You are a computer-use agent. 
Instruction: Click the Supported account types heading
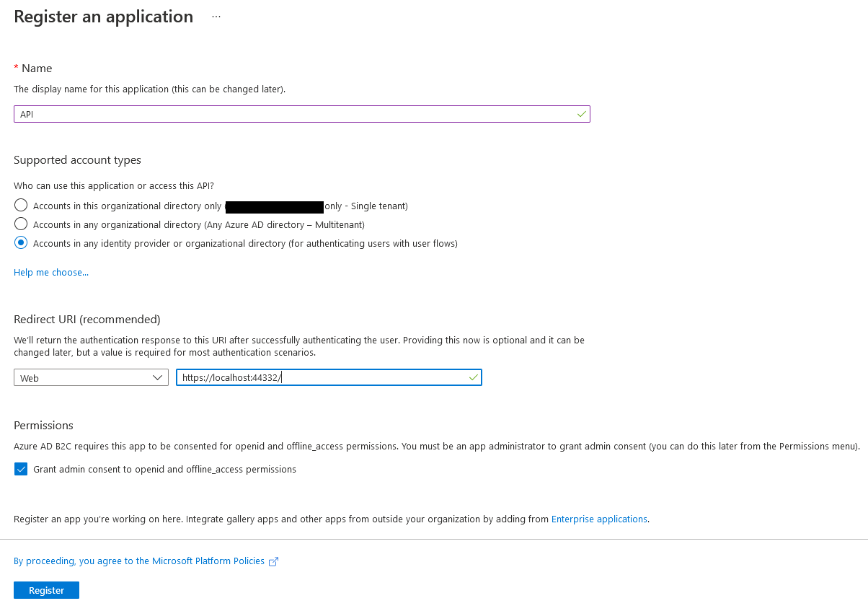[77, 159]
